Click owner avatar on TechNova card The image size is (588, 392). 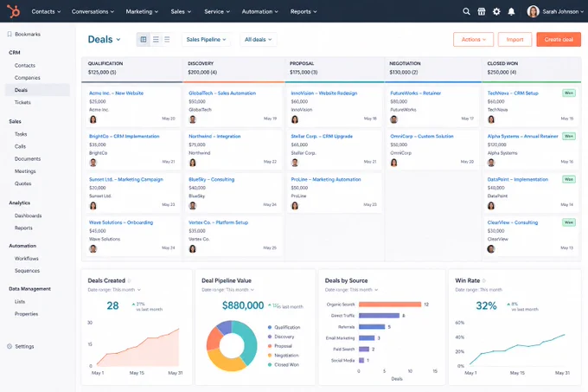(x=491, y=119)
